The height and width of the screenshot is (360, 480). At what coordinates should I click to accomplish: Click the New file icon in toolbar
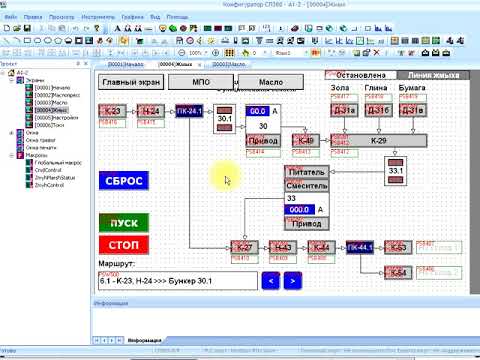7,28
